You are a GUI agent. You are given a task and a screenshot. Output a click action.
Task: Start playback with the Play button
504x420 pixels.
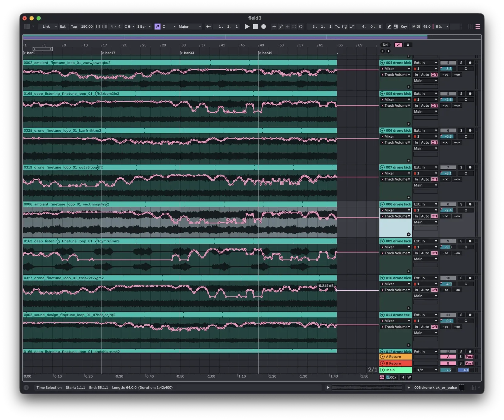coord(247,26)
